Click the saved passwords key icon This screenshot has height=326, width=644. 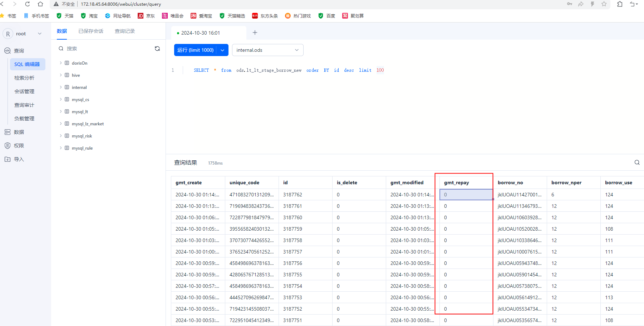click(570, 4)
